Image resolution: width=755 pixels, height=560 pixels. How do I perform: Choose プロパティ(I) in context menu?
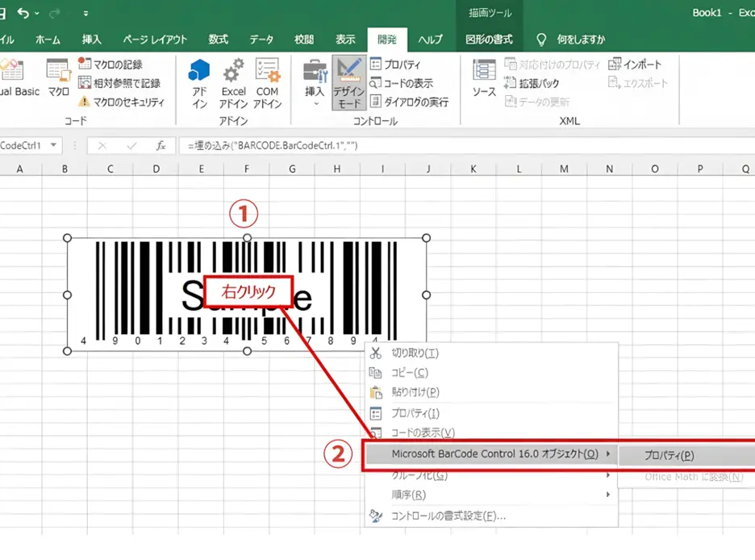coord(491,413)
